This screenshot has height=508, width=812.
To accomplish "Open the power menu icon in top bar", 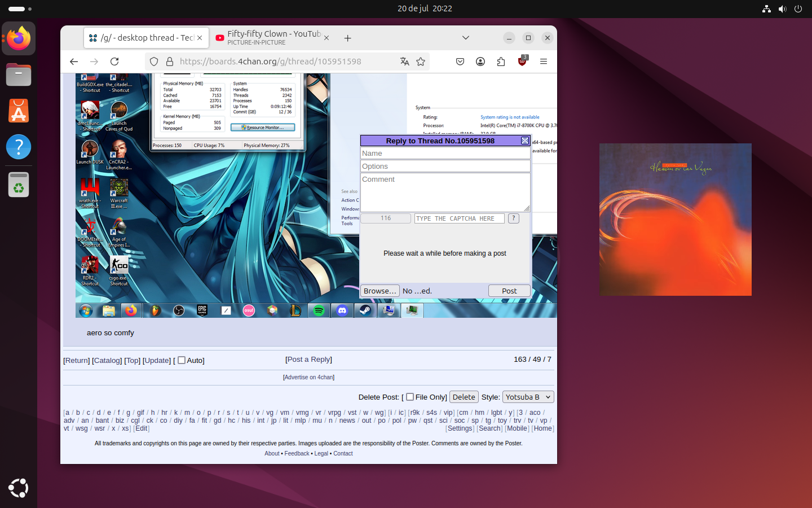I will pyautogui.click(x=798, y=8).
